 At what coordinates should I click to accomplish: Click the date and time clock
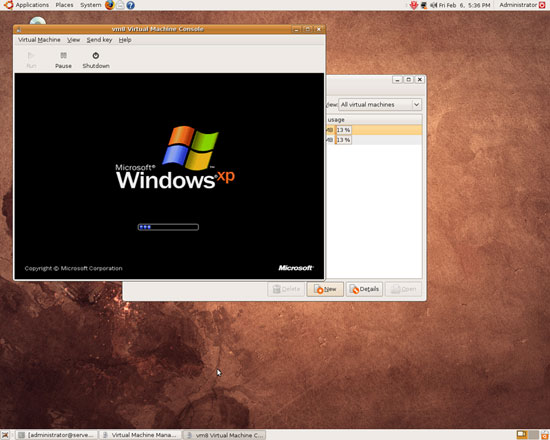click(x=464, y=5)
